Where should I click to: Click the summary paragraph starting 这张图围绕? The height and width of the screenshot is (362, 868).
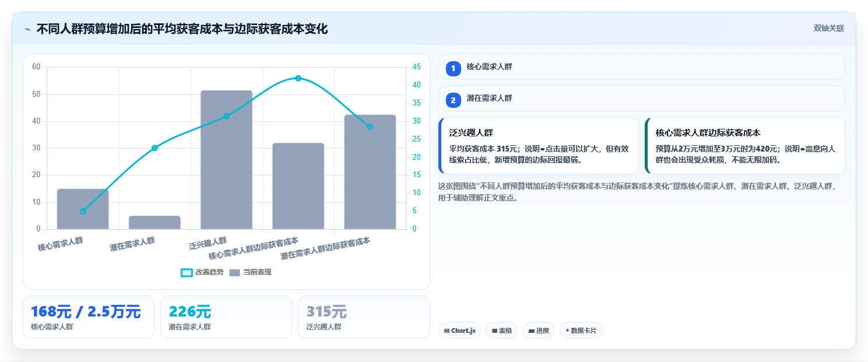coord(637,192)
